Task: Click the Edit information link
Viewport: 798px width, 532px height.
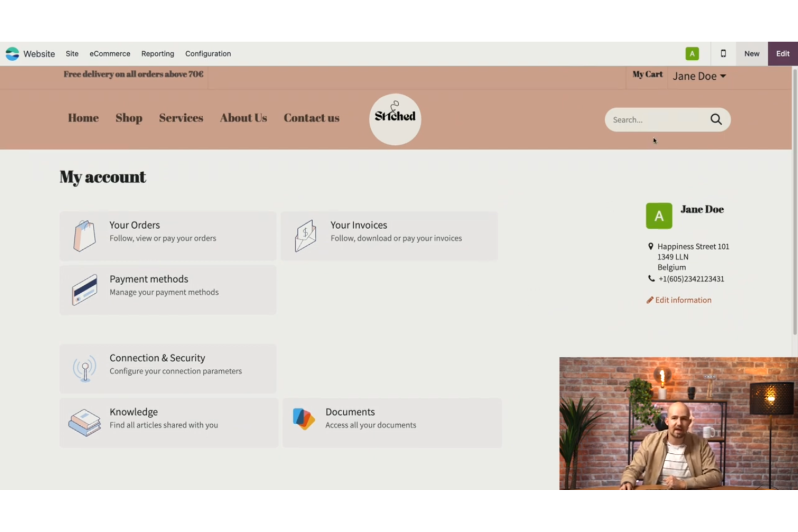Action: [x=683, y=300]
